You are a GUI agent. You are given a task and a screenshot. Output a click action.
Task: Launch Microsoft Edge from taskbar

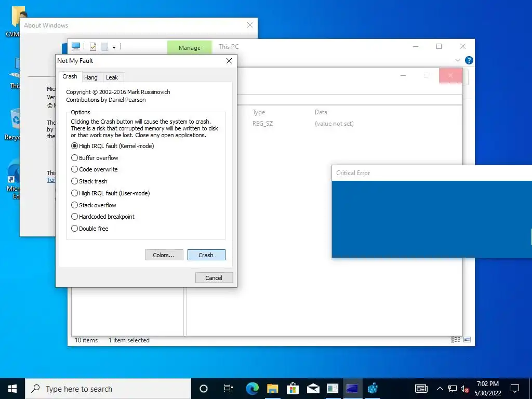252,389
